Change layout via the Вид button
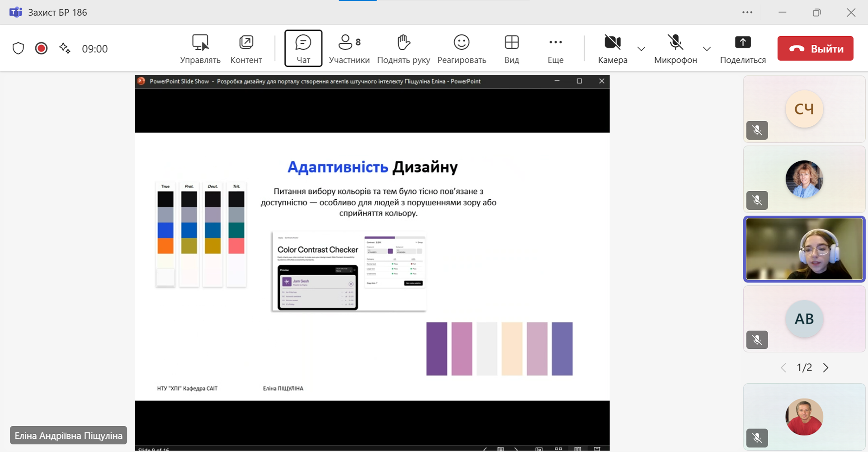868x452 pixels. click(x=511, y=48)
